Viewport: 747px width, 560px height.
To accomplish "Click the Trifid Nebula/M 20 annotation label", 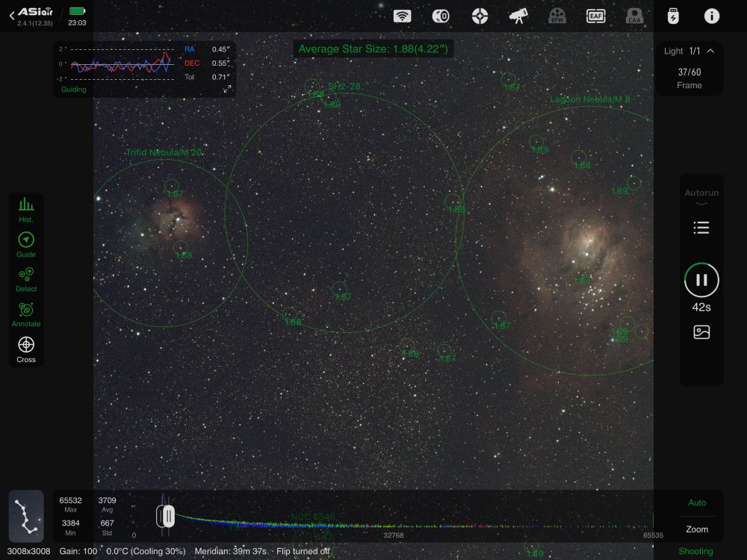I will 164,152.
